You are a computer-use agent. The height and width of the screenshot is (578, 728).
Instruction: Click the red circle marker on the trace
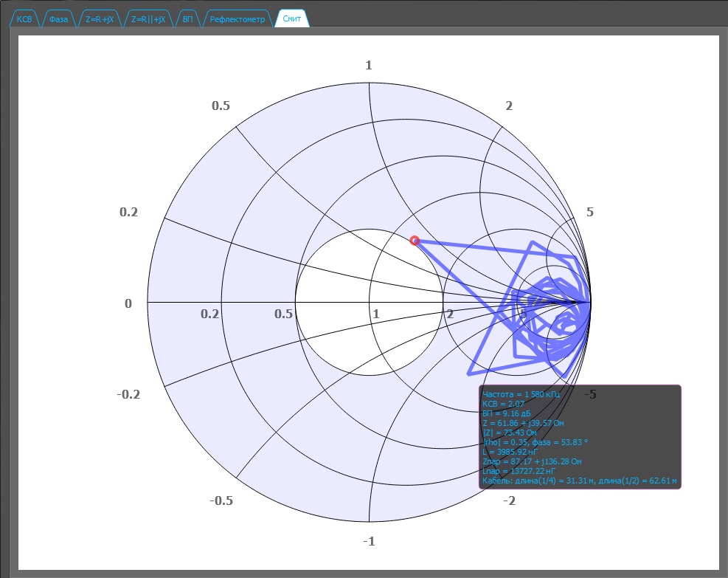[x=415, y=241]
